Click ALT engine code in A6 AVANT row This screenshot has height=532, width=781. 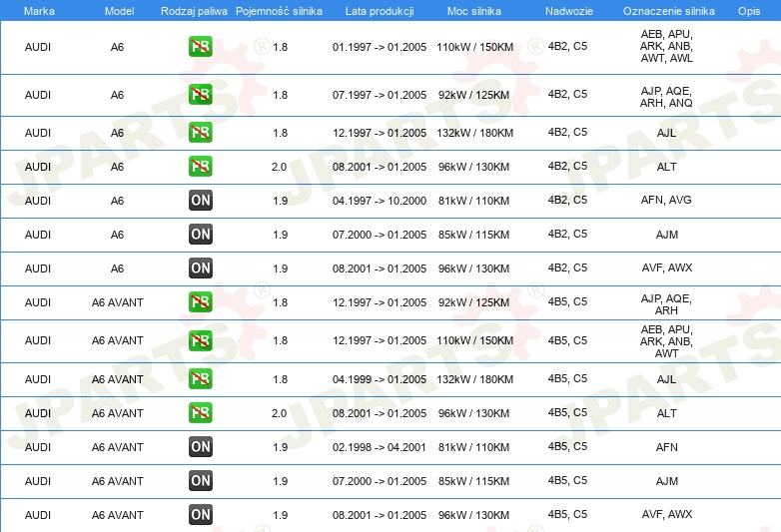666,413
